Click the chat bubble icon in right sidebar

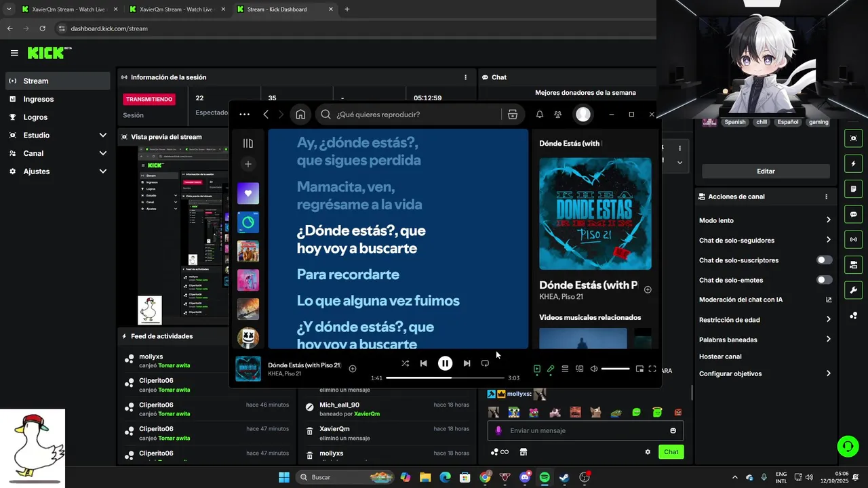click(x=853, y=214)
